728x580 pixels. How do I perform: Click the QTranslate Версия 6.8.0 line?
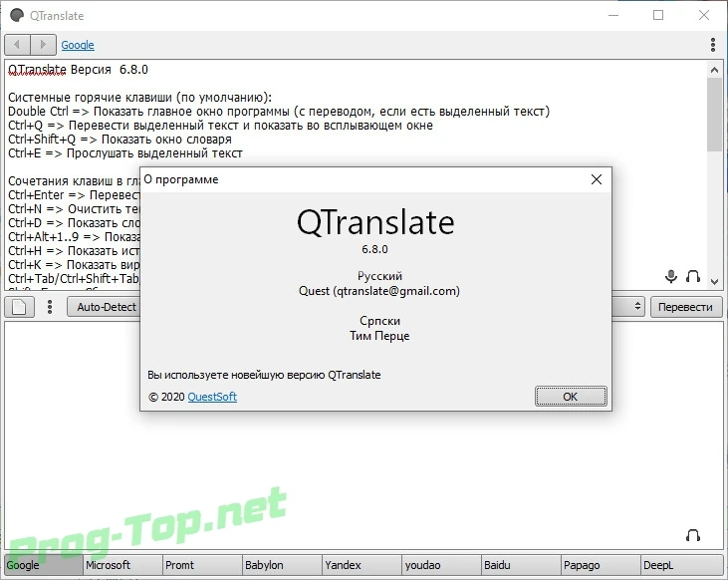click(x=78, y=70)
